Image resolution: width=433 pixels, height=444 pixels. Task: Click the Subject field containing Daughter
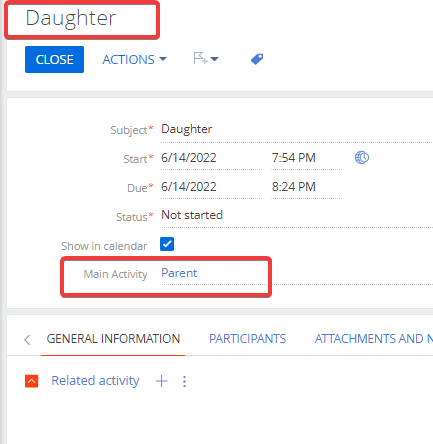coord(296,130)
